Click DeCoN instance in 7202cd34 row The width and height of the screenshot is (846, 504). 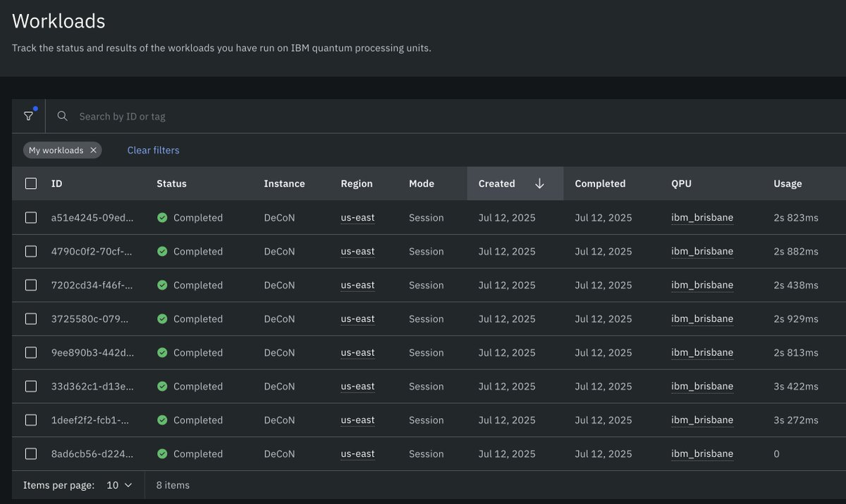(x=279, y=285)
